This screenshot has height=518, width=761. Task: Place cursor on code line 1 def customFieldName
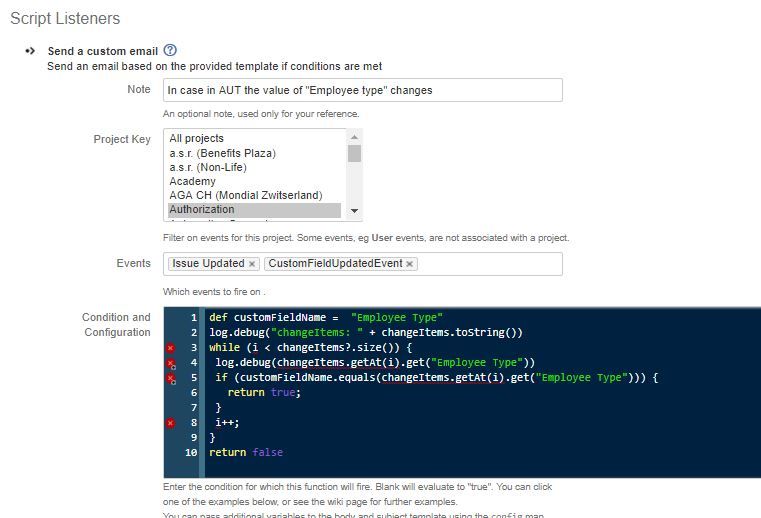(x=326, y=317)
